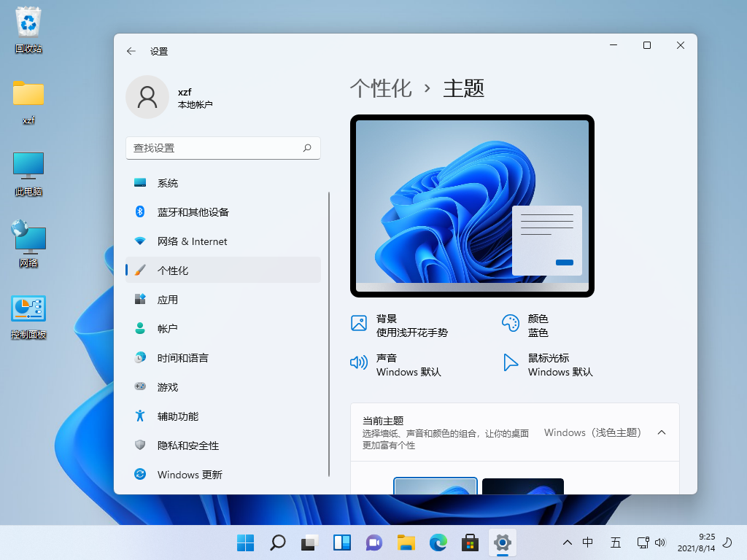
Task: Click the 隐私和安全性 shield icon
Action: (140, 445)
